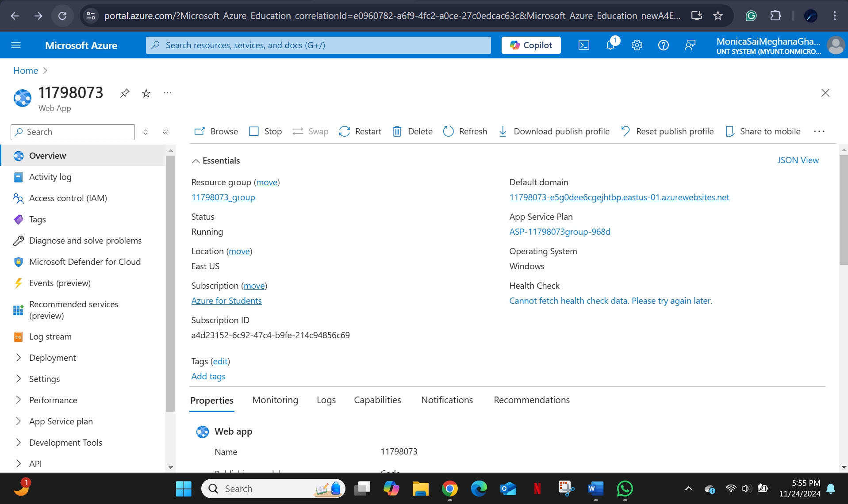Browse the web app site
This screenshot has width=848, height=504.
point(216,131)
